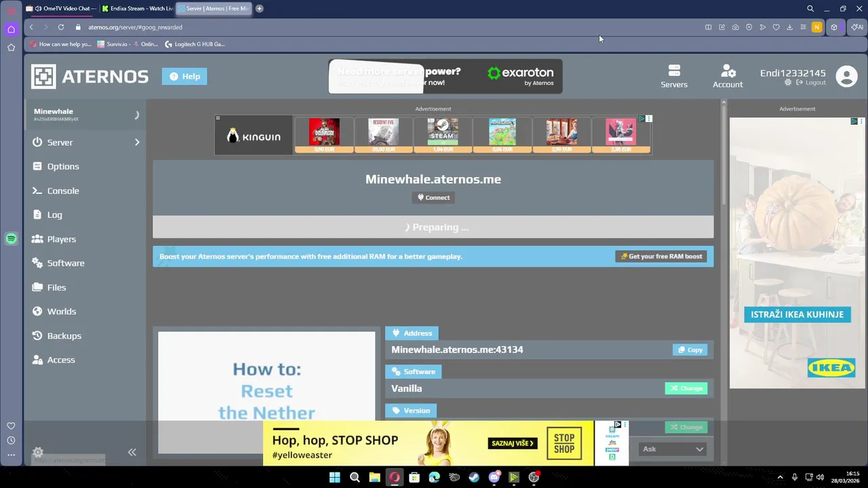868x488 pixels.
Task: Reload the current page
Action: coord(61,27)
